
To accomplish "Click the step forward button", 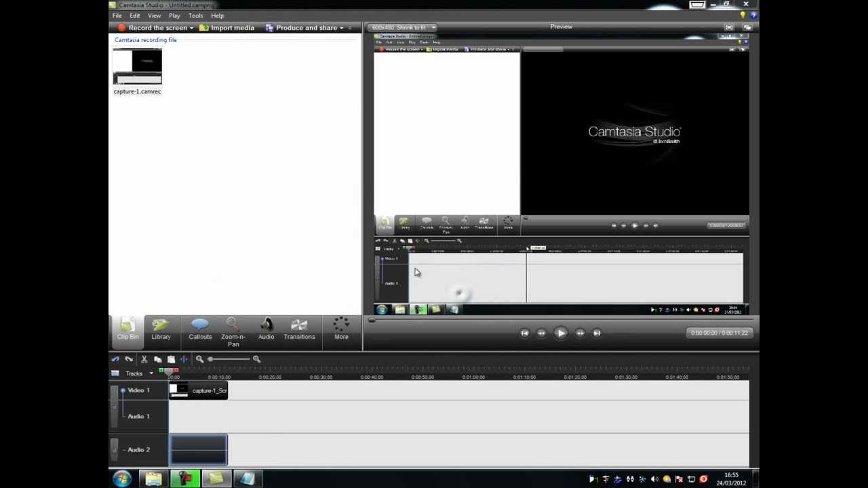I will point(580,333).
